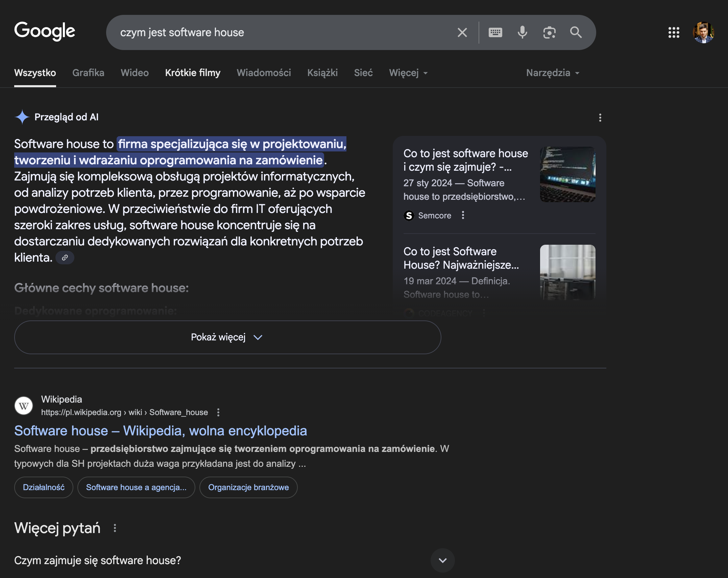Click the 'Semcore' source name
The height and width of the screenshot is (578, 728).
tap(435, 215)
